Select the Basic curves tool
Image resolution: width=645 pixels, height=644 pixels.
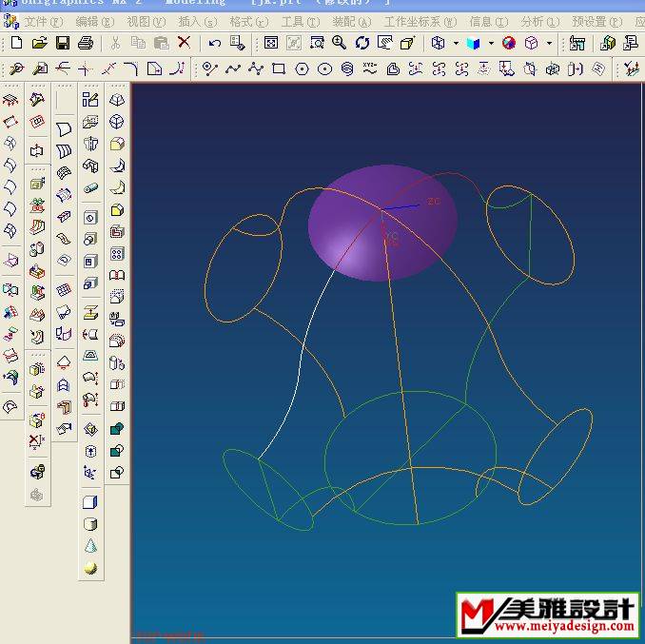coord(210,69)
